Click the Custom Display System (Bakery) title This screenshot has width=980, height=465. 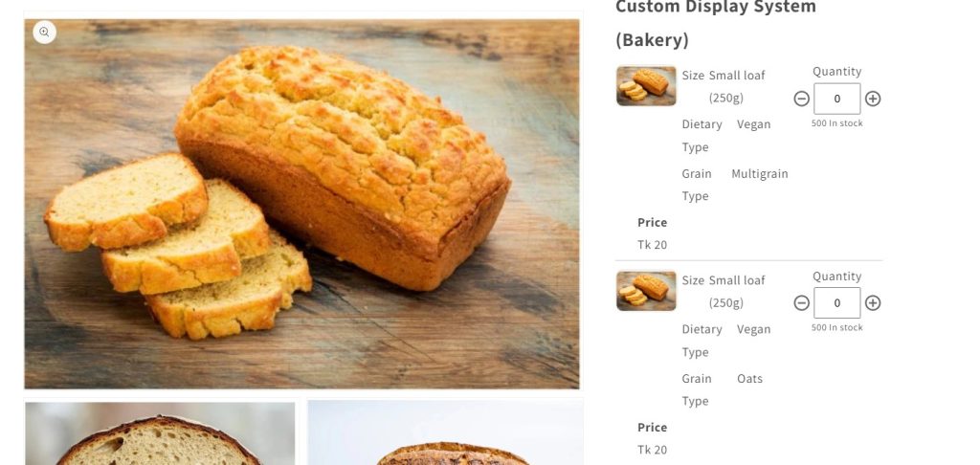click(716, 23)
